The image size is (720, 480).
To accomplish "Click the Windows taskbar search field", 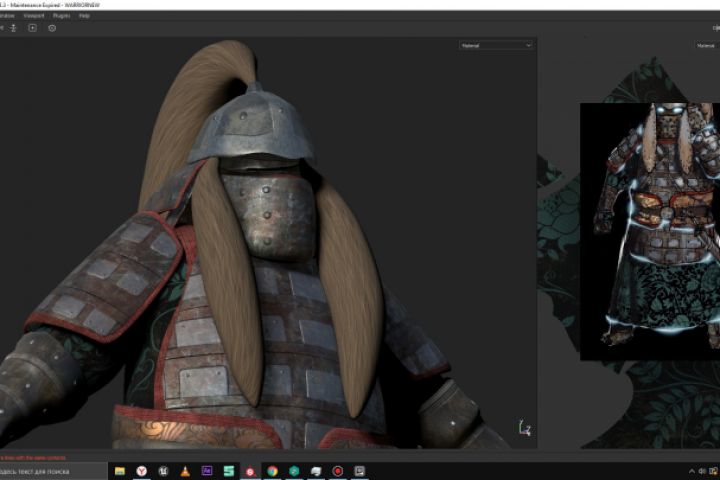I will click(x=50, y=470).
